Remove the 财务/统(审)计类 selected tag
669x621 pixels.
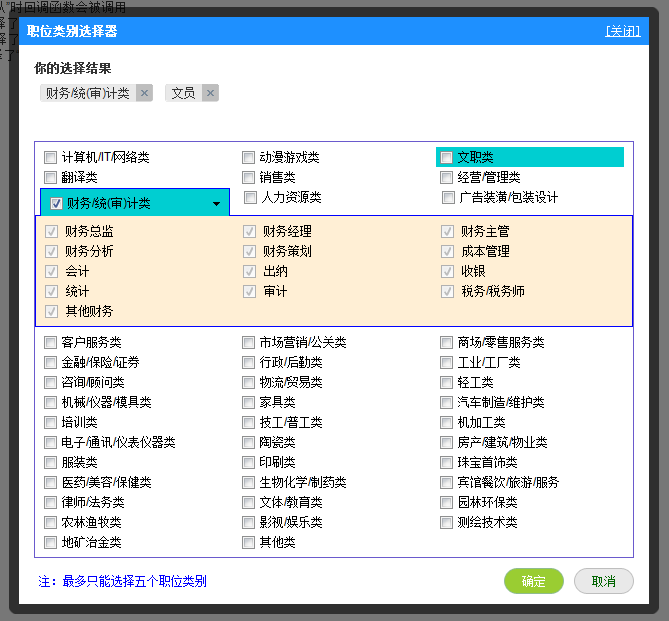tap(144, 93)
